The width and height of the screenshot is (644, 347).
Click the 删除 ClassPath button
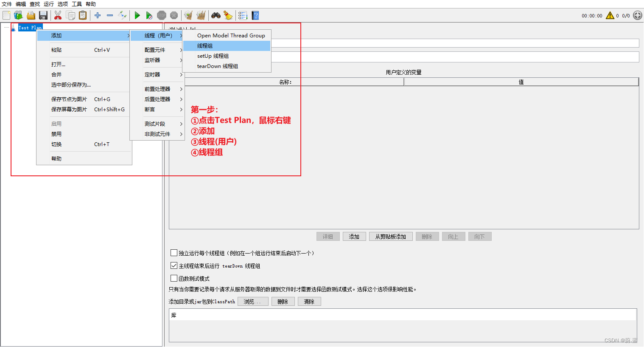tap(283, 302)
